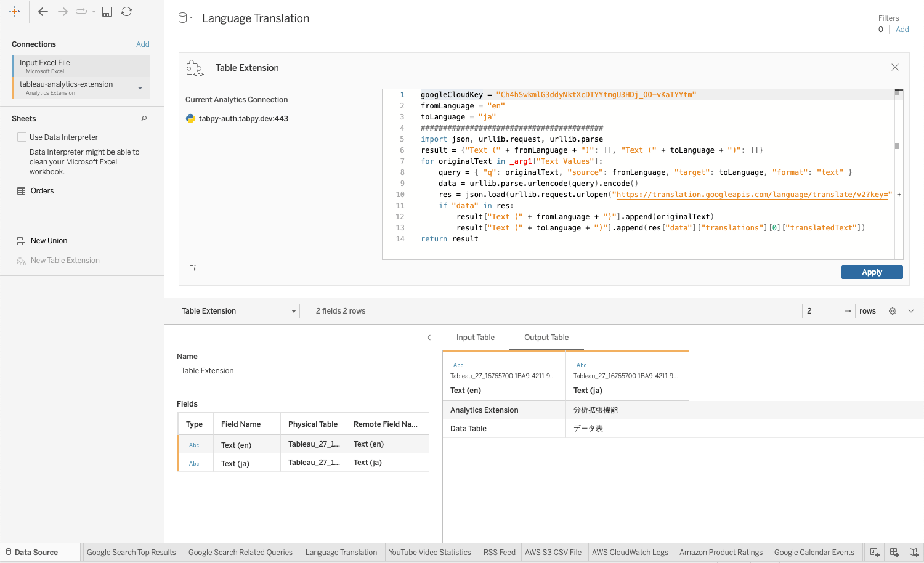Open the YouTube Video Statistics sheet tab
Image resolution: width=924 pixels, height=563 pixels.
click(x=430, y=553)
